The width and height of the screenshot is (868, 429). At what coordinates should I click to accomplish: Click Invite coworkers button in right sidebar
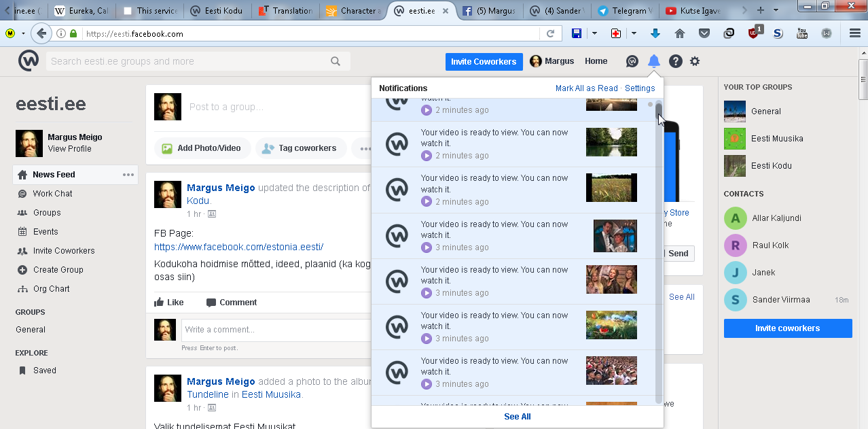coord(788,328)
